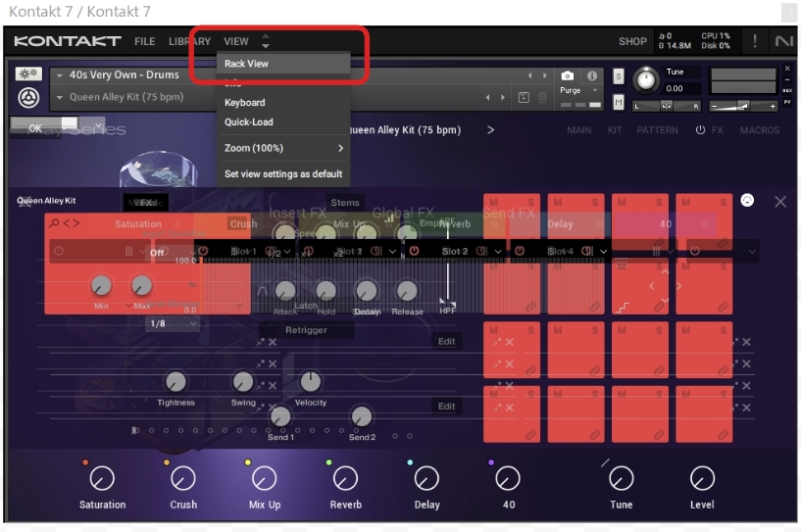Select Quick-Load from View menu
Image resolution: width=801 pixels, height=532 pixels.
pos(283,122)
